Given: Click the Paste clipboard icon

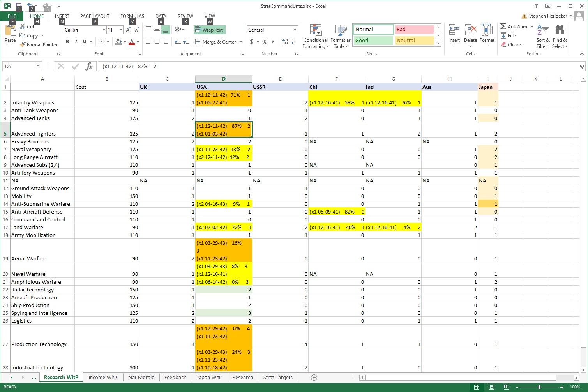Looking at the screenshot, I should [10, 31].
